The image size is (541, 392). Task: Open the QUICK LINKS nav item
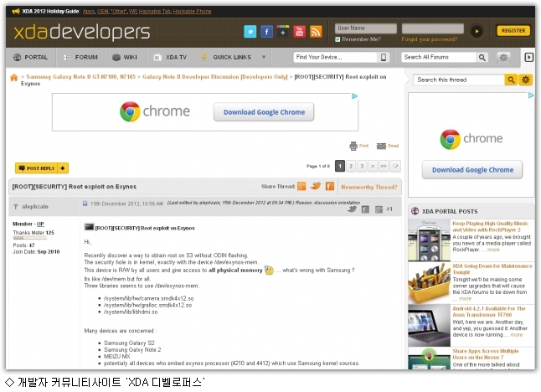(x=227, y=57)
